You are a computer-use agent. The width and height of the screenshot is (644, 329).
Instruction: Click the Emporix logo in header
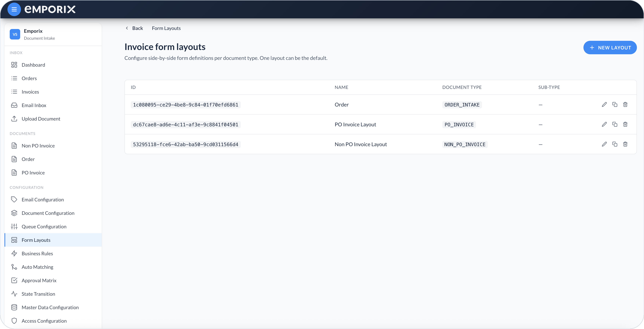coord(50,9)
